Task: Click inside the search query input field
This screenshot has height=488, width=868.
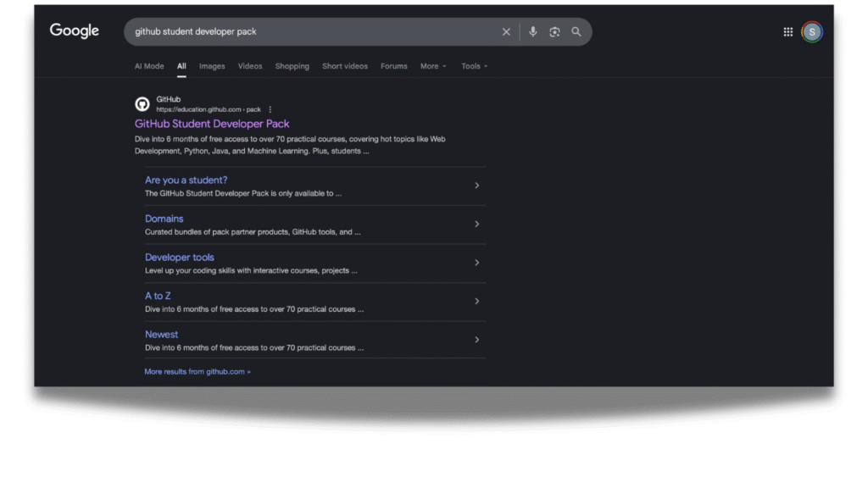Action: [x=305, y=32]
